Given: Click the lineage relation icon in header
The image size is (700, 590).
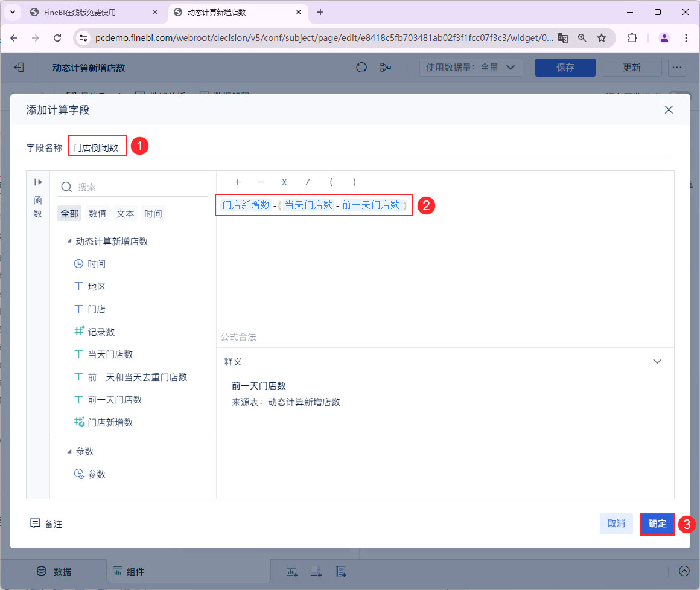Looking at the screenshot, I should tap(385, 68).
